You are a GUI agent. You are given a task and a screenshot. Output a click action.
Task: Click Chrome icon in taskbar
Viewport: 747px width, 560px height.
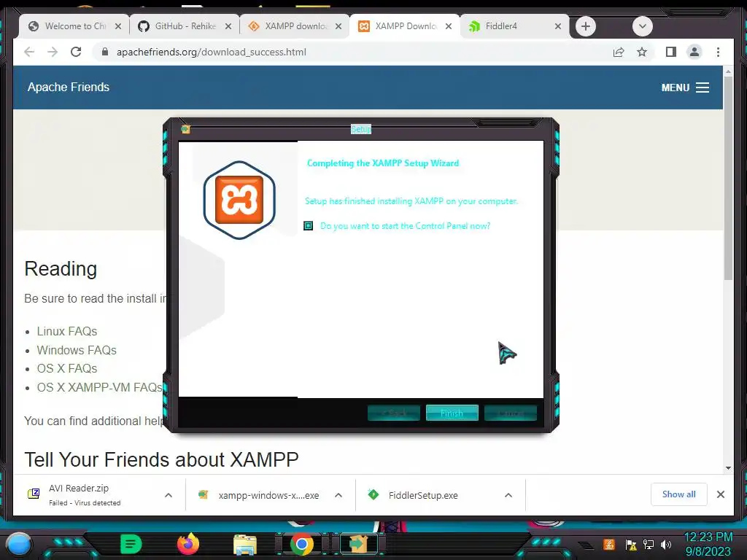[x=301, y=544]
